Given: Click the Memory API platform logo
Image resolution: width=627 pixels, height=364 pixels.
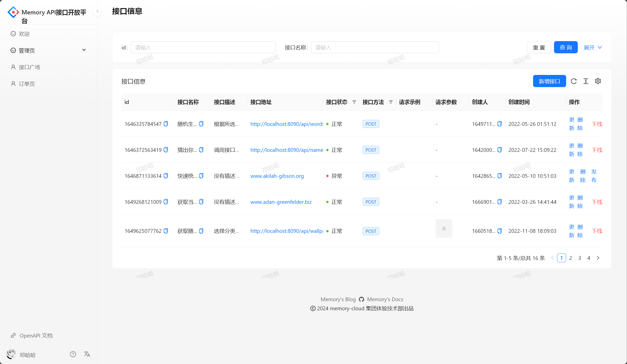Looking at the screenshot, I should [x=13, y=12].
